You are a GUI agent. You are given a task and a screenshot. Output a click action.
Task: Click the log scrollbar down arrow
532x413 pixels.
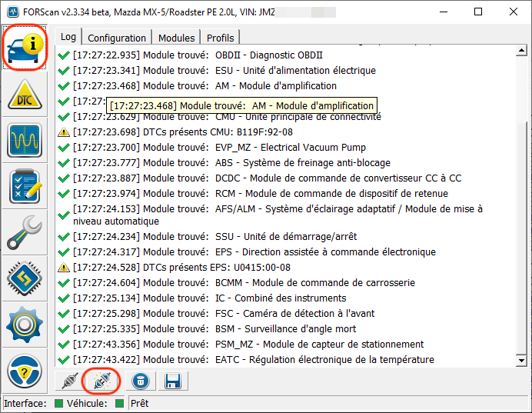pos(521,360)
